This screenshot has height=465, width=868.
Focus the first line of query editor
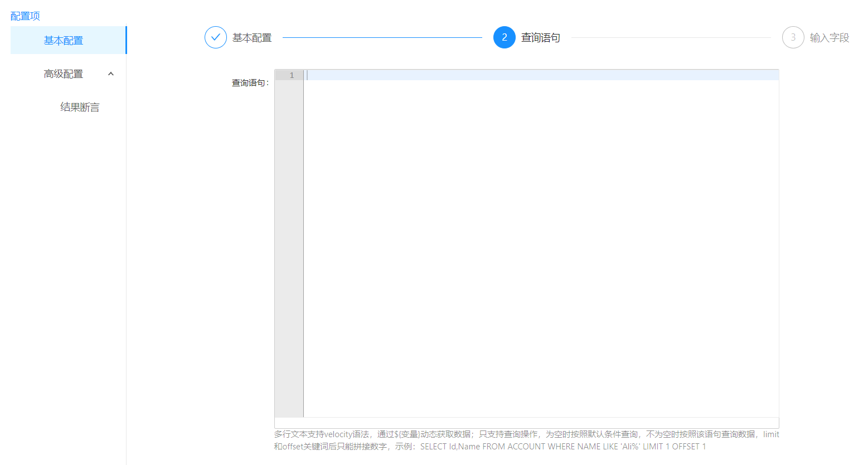click(x=541, y=75)
